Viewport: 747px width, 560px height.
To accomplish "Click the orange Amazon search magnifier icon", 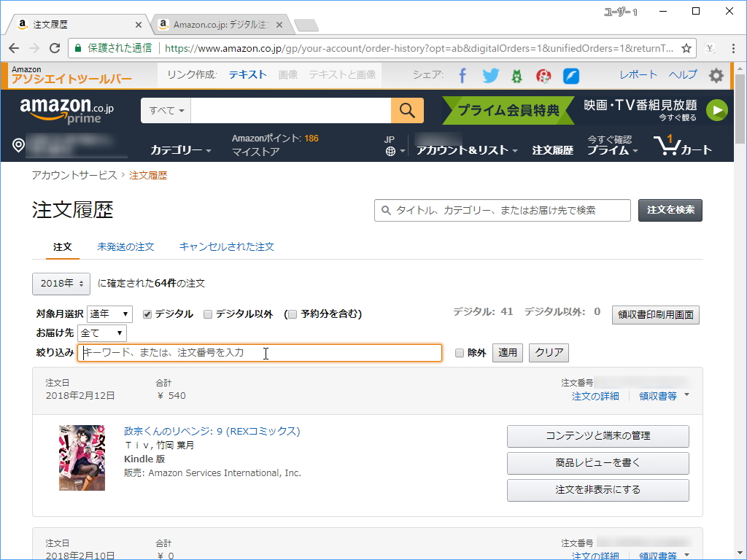I will point(407,110).
